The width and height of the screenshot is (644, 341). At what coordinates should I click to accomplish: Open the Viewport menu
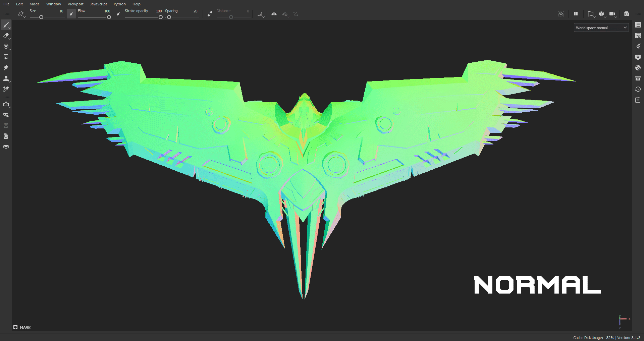click(x=75, y=4)
